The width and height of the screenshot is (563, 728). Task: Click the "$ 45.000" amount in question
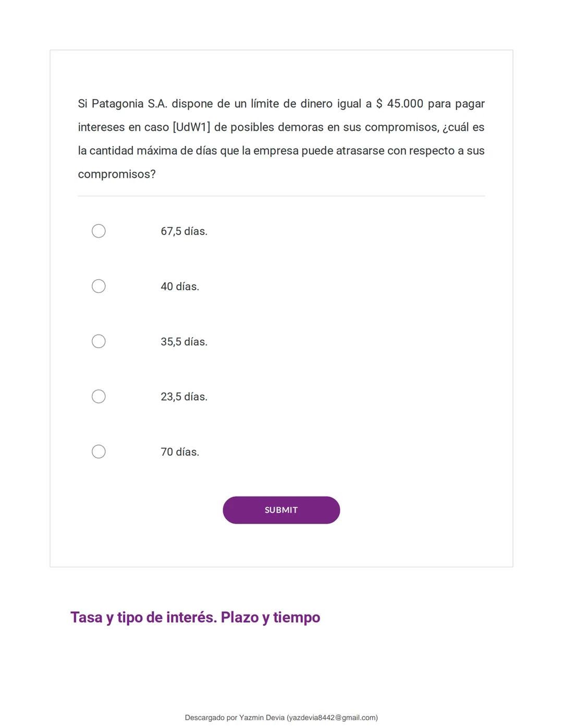click(399, 104)
